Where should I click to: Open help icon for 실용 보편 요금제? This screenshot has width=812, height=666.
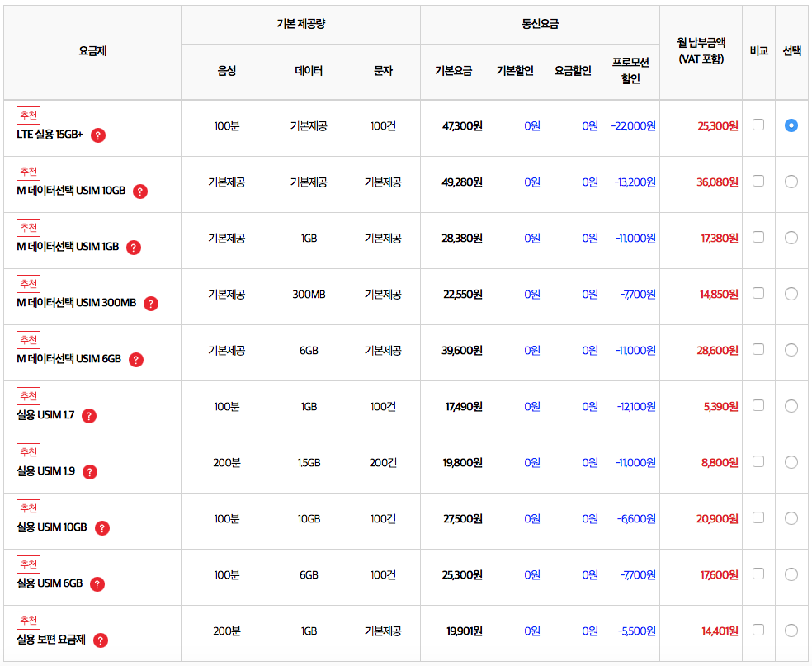coord(101,640)
